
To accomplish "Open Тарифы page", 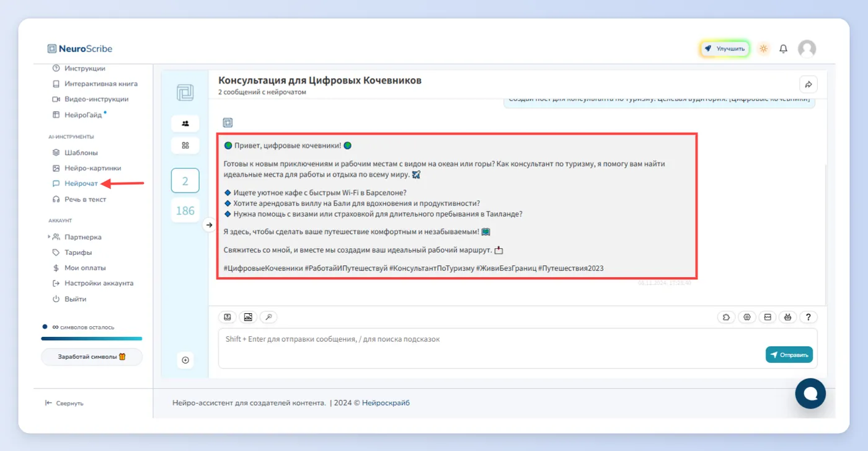I will tap(72, 252).
